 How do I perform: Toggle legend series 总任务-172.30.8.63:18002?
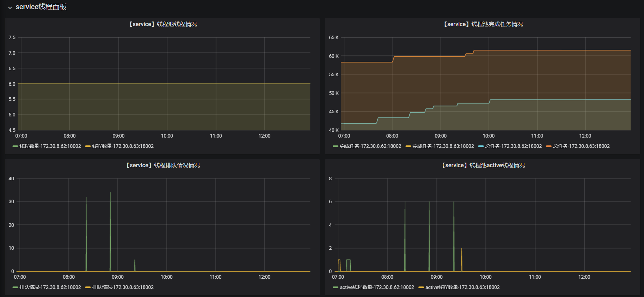pyautogui.click(x=581, y=146)
